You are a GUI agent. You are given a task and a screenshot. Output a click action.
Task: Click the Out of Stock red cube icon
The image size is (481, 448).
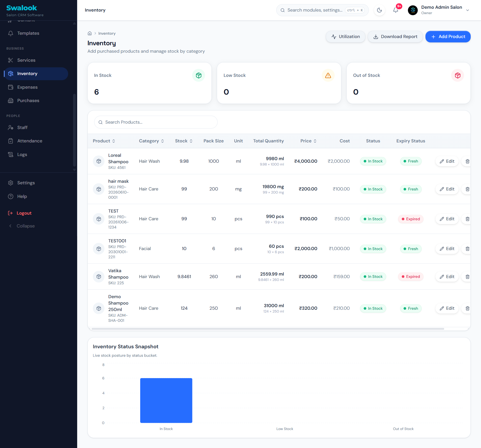point(458,75)
